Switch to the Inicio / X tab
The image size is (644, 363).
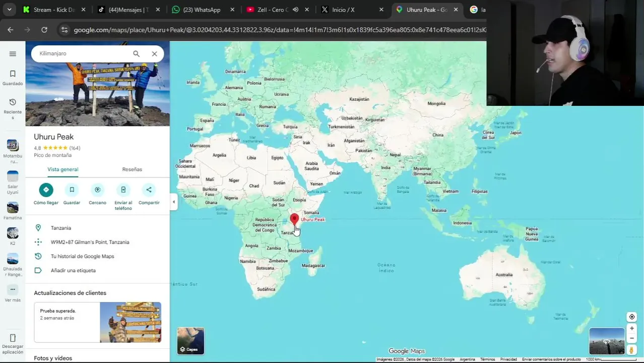pos(343,10)
